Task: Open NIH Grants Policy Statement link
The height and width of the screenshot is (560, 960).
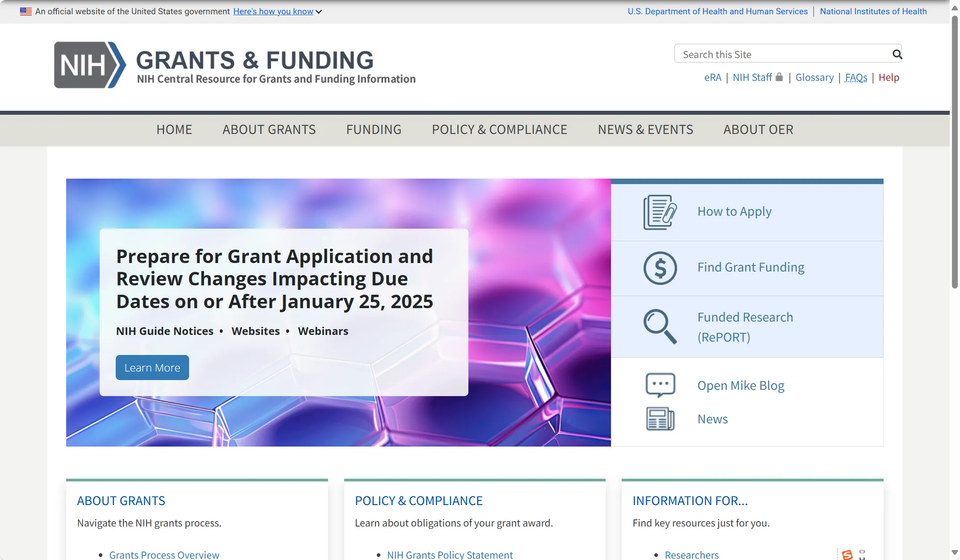Action: coord(450,555)
